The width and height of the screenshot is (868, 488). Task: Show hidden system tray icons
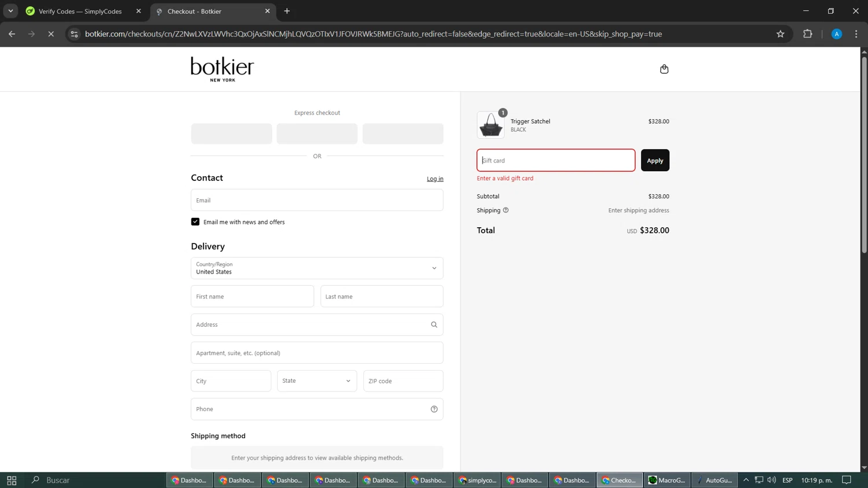click(746, 480)
